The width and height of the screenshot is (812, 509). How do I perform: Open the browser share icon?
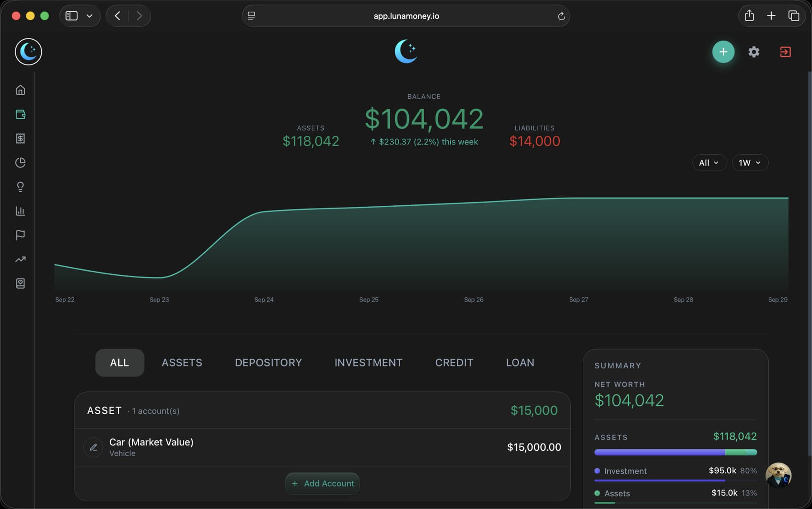click(x=749, y=16)
